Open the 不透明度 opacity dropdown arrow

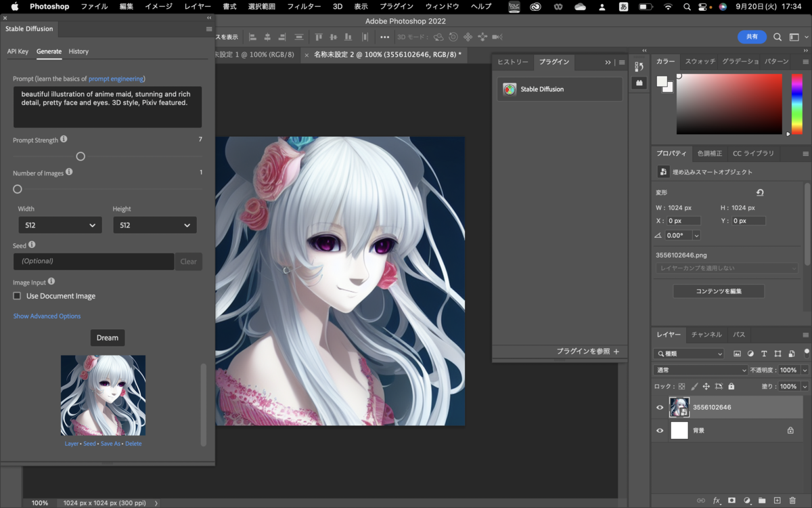click(805, 371)
